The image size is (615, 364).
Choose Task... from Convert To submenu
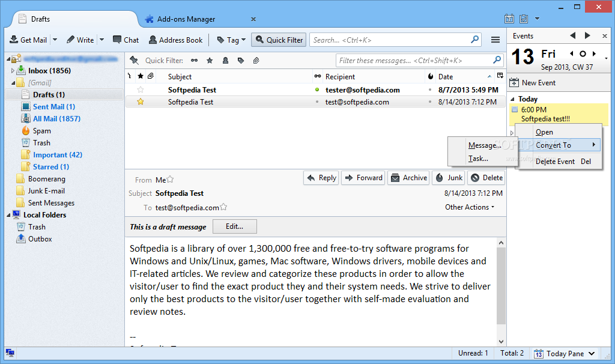(477, 159)
